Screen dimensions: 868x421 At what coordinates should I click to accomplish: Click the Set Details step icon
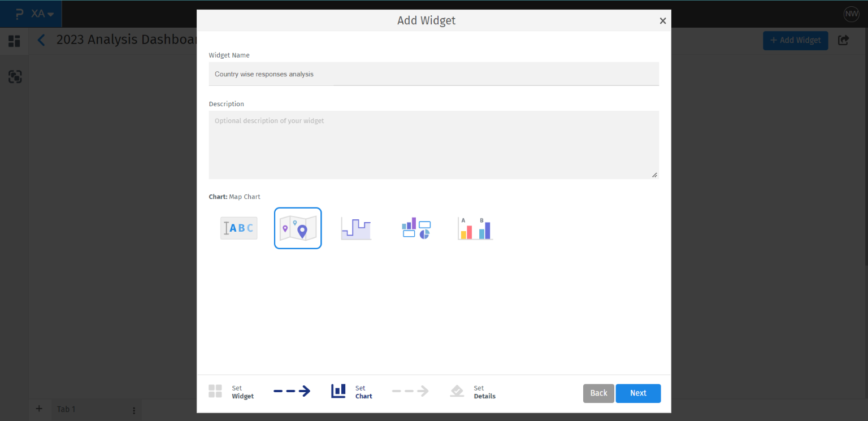point(457,391)
